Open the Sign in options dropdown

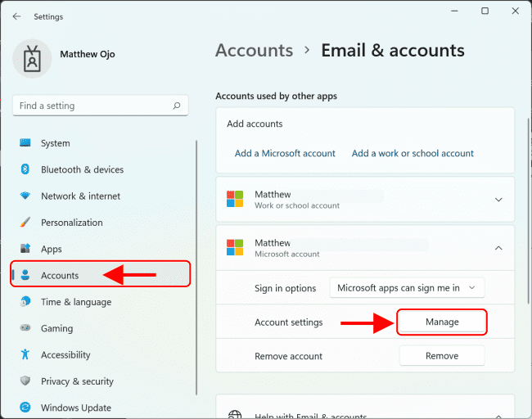point(407,287)
